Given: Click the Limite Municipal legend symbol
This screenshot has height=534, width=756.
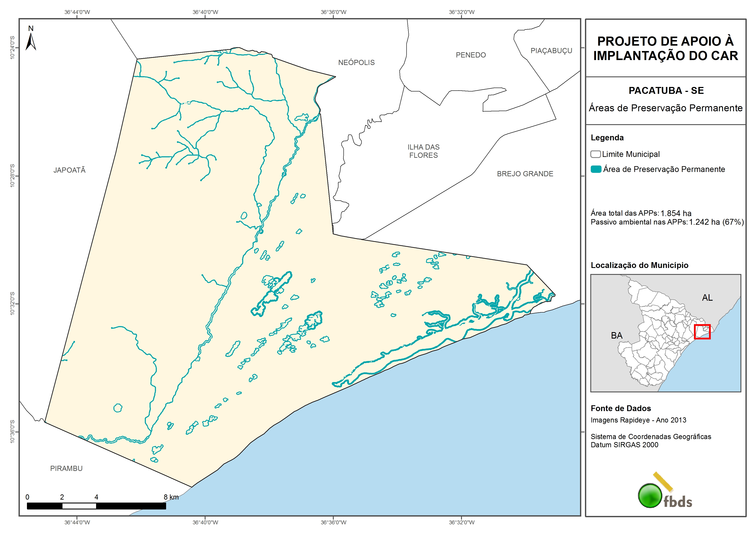Looking at the screenshot, I should pyautogui.click(x=595, y=154).
